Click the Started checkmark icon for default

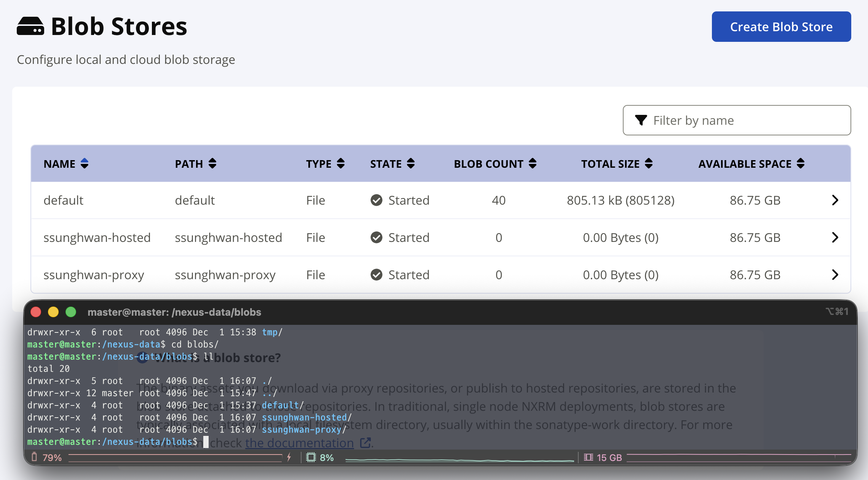tap(377, 200)
